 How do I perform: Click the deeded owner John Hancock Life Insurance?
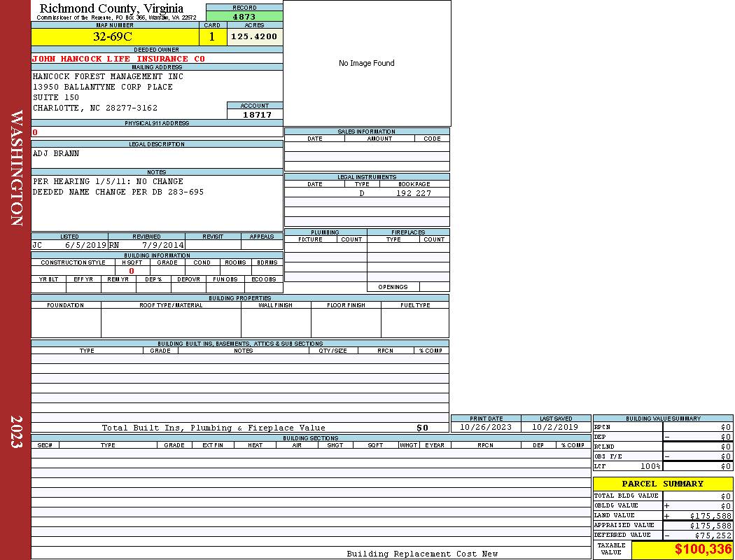click(x=118, y=59)
